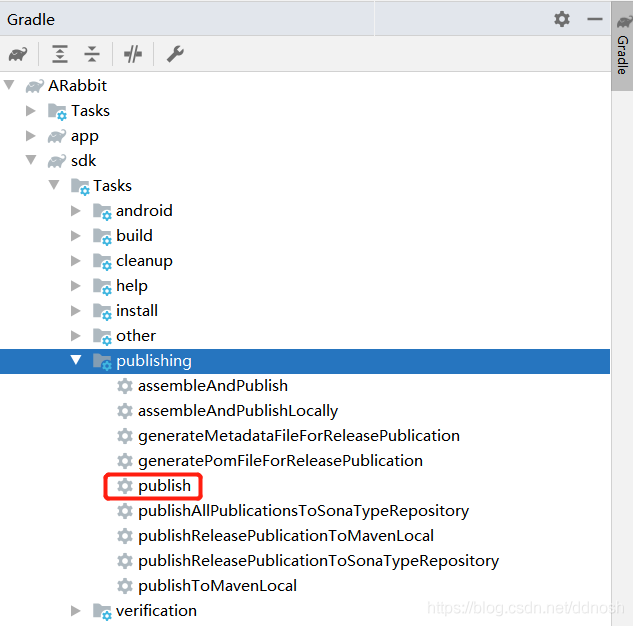Collapse the publishing task group arrow
This screenshot has height=626, width=633.
click(76, 360)
